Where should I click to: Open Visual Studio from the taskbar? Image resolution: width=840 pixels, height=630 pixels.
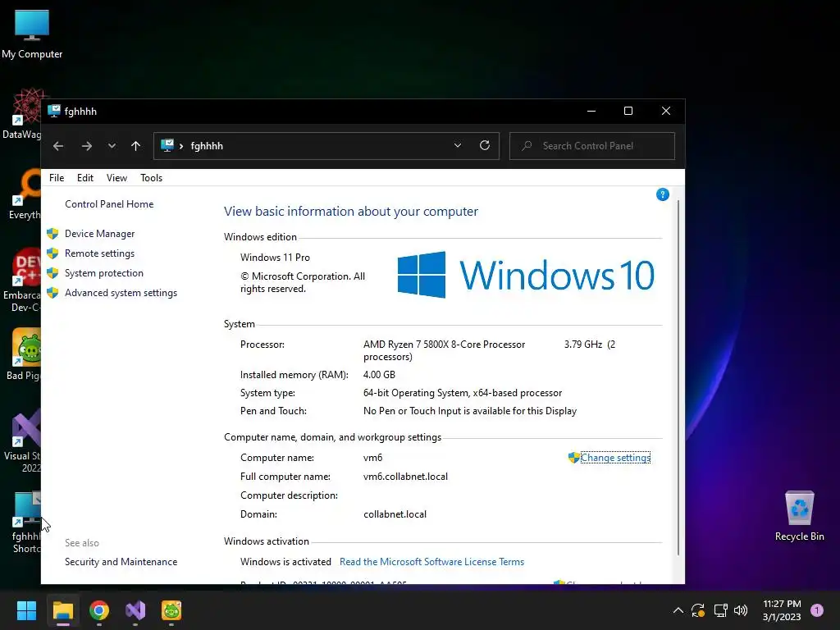pyautogui.click(x=135, y=610)
